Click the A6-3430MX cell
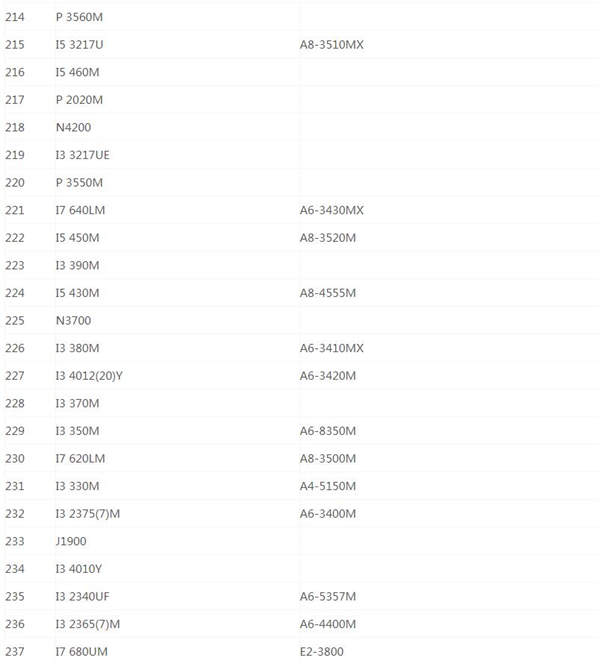The width and height of the screenshot is (600, 660). [x=331, y=210]
